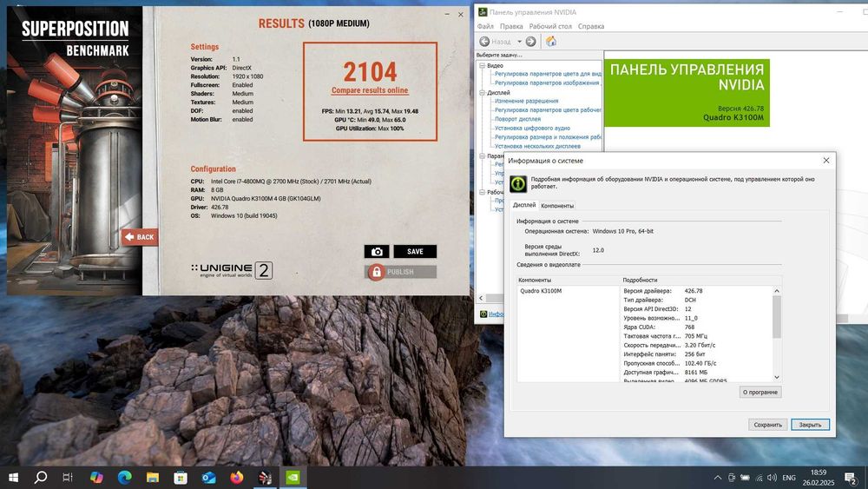Open Task View on the taskbar
Image resolution: width=868 pixels, height=489 pixels.
coord(68,478)
